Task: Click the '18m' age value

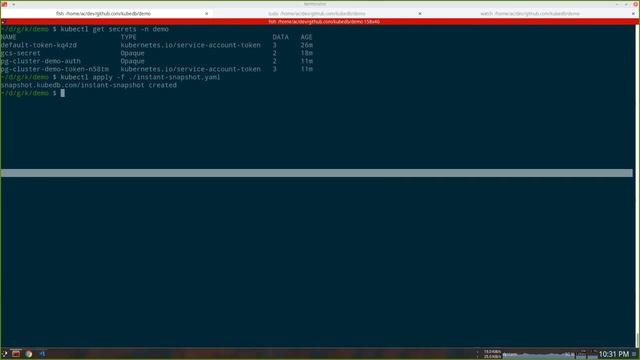Action: click(x=307, y=53)
